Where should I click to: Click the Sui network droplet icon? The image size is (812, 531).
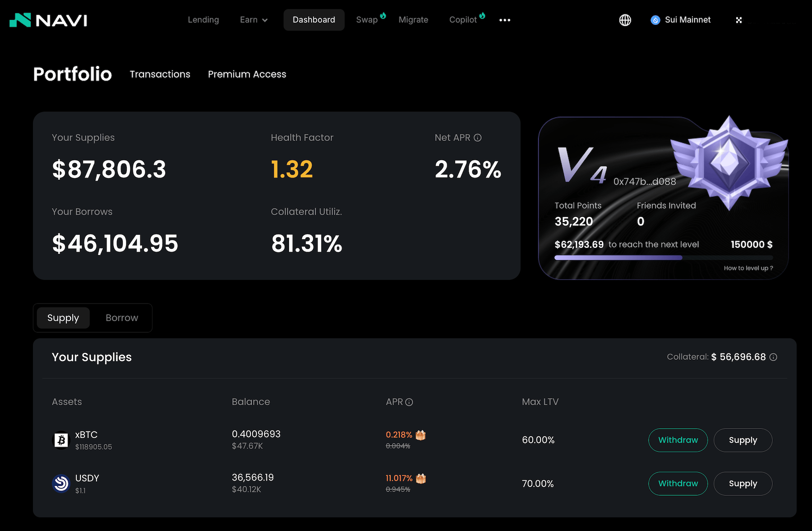(655, 20)
